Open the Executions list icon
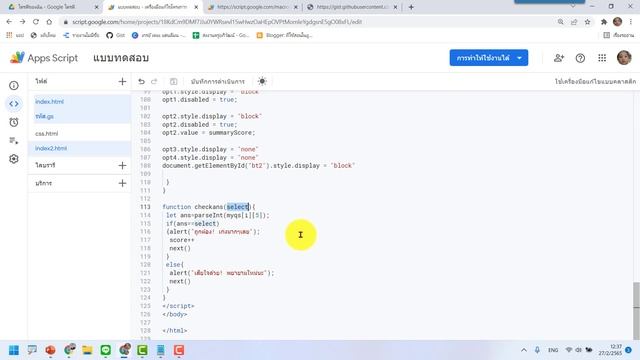This screenshot has height=360, width=640. point(14,141)
